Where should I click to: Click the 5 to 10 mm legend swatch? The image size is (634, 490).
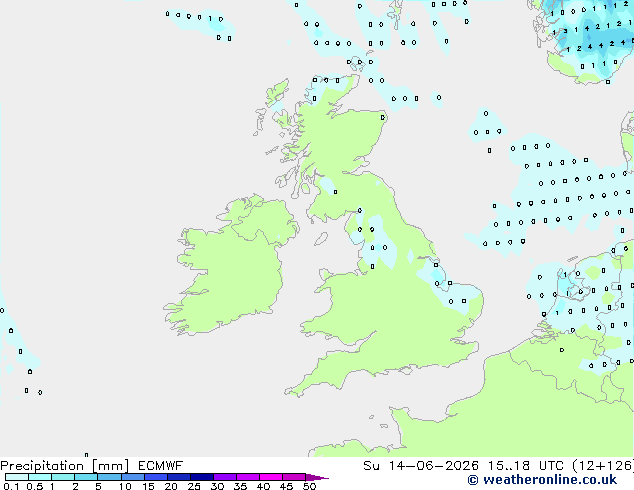pyautogui.click(x=109, y=477)
